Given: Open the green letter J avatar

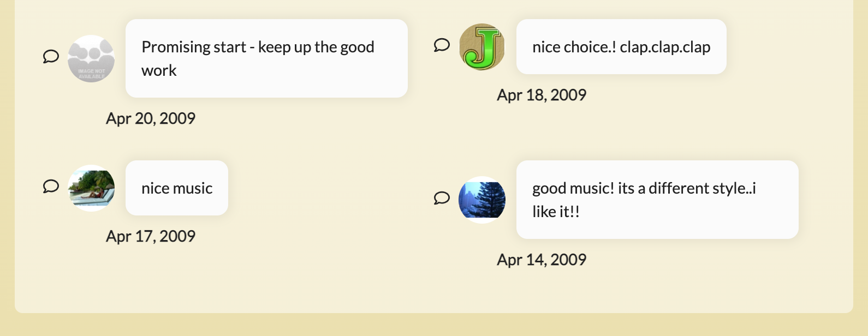Looking at the screenshot, I should (482, 47).
